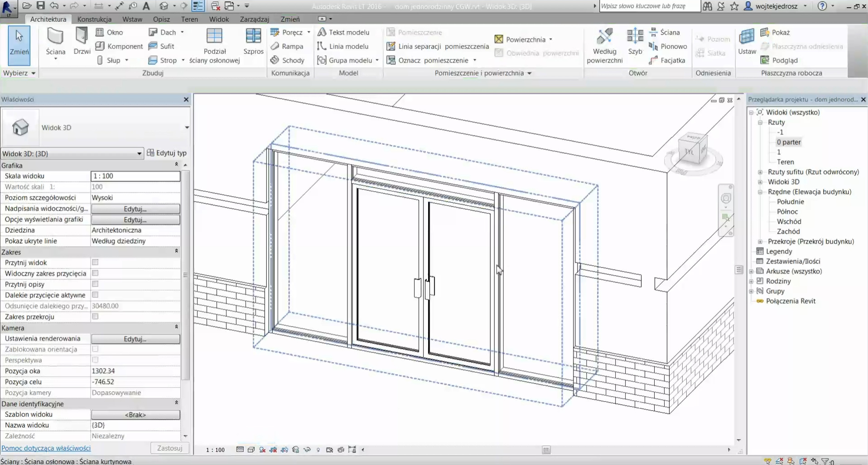Screen dimensions: 868x465
Task: Click the Szyb (Shaft) opening tool
Action: 635,38
